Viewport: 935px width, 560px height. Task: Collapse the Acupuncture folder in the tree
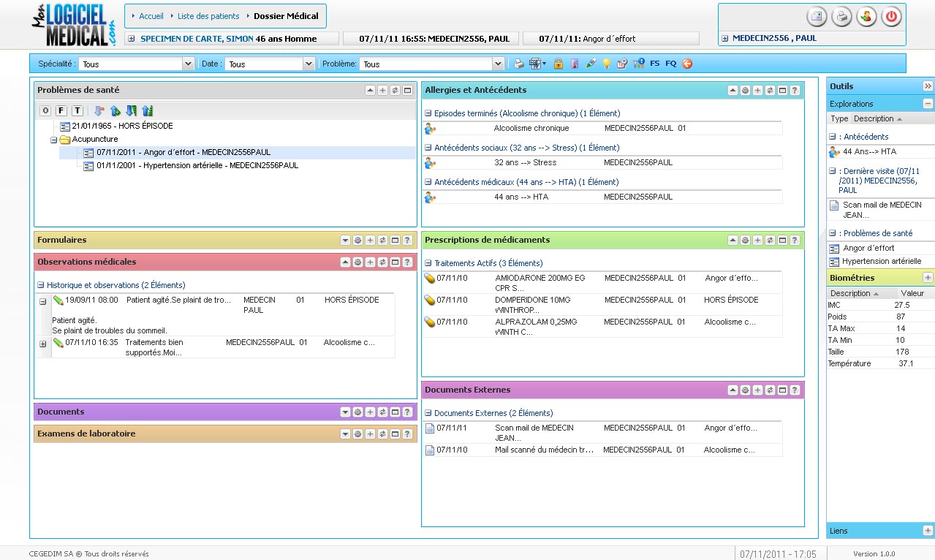point(54,140)
